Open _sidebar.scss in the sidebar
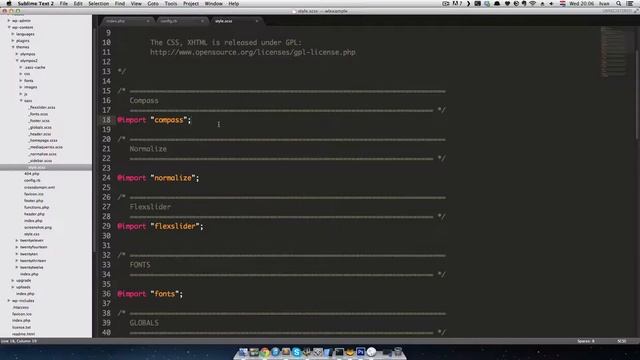Screen dimensions: 640x360 (x=40, y=160)
